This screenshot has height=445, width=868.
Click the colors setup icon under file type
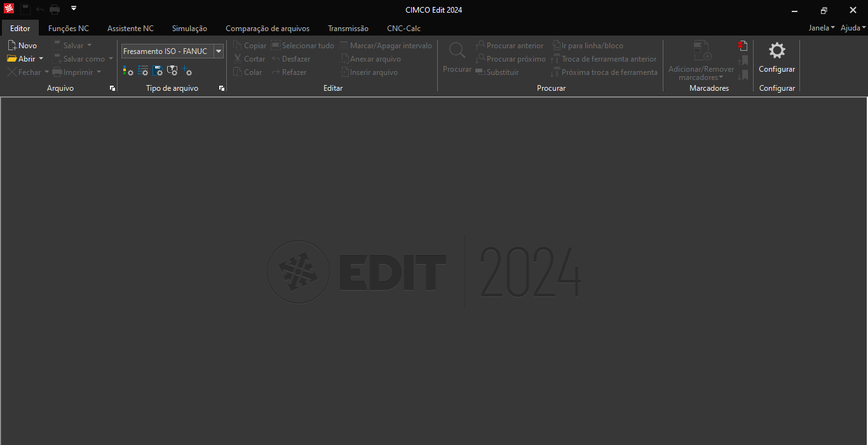tap(128, 71)
